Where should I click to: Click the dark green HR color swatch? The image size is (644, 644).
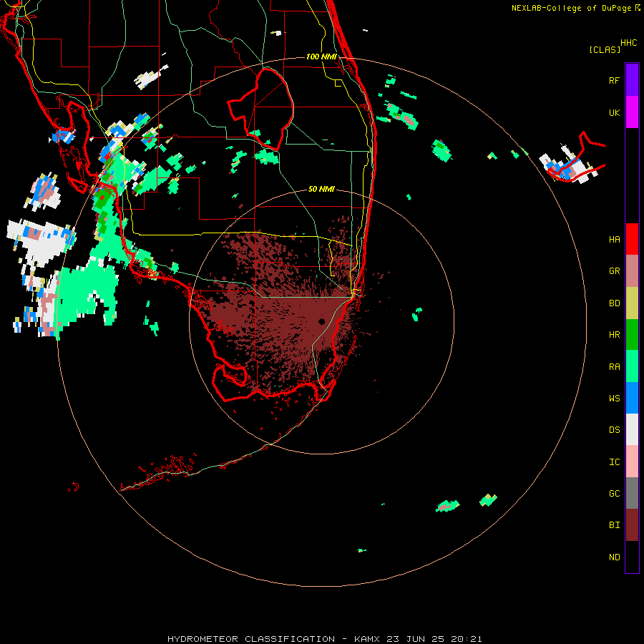pyautogui.click(x=632, y=335)
